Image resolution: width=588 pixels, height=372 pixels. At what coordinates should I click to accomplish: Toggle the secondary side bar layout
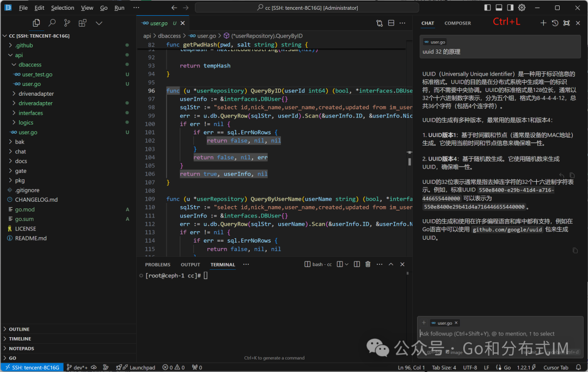[x=510, y=8]
